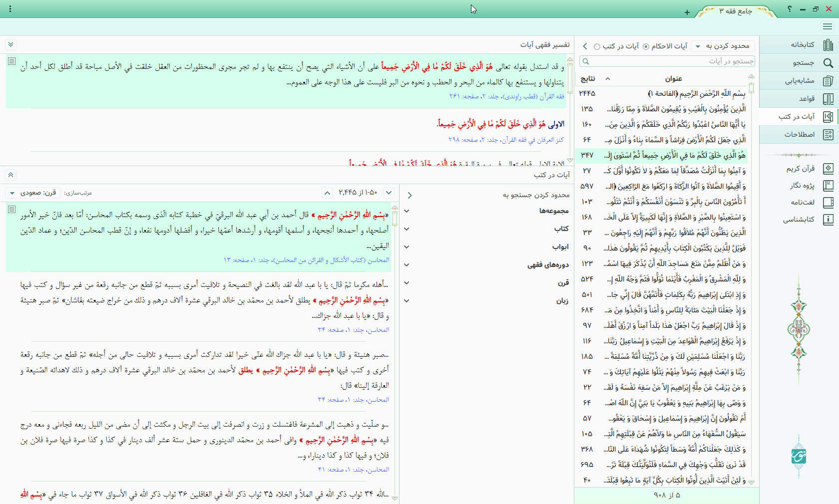The image size is (839, 504).
Task: Expand the زبان filter section
Action: [x=407, y=301]
